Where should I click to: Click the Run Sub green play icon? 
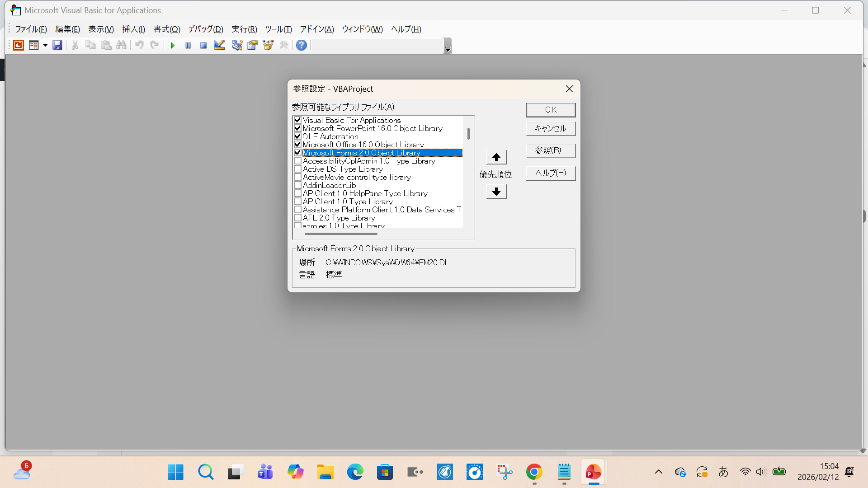point(172,45)
